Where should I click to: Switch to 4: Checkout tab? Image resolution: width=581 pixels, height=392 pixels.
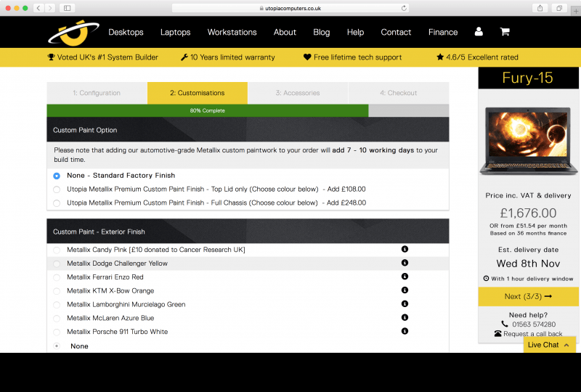(398, 93)
